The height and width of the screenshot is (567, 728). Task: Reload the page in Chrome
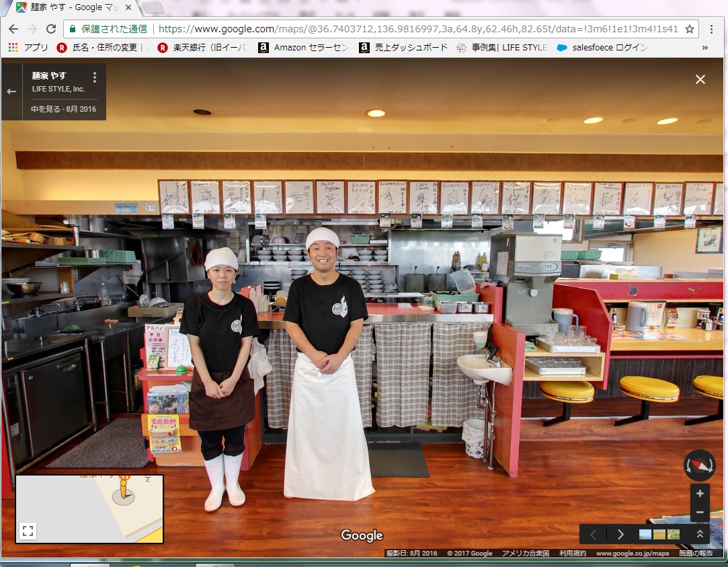(x=51, y=29)
